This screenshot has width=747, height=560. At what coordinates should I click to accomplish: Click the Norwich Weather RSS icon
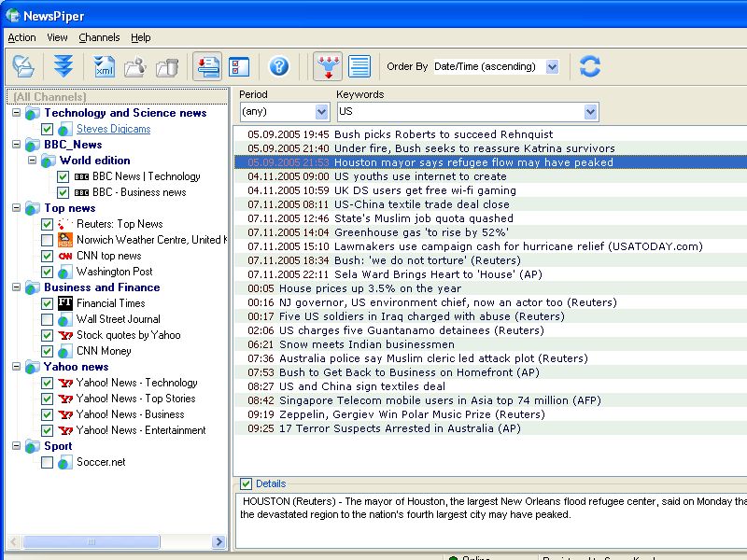pos(65,240)
